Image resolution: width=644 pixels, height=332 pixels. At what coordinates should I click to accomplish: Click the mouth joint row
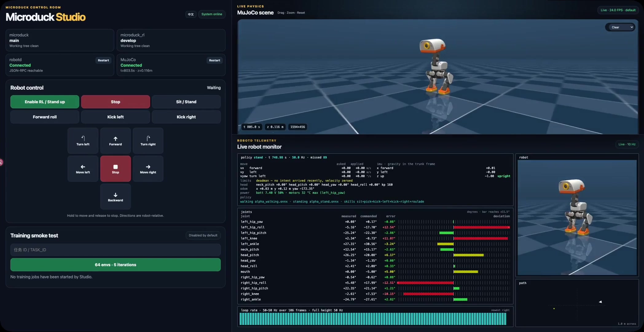375,272
